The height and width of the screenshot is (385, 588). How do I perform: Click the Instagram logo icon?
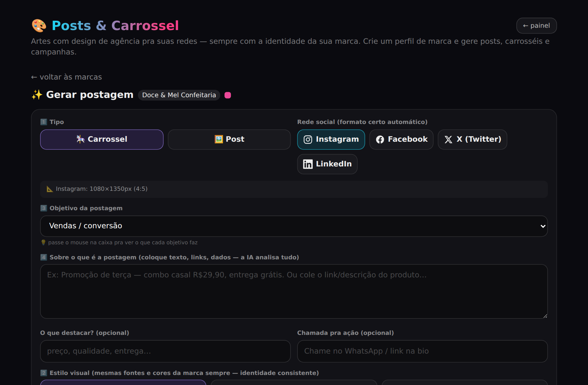pyautogui.click(x=308, y=139)
